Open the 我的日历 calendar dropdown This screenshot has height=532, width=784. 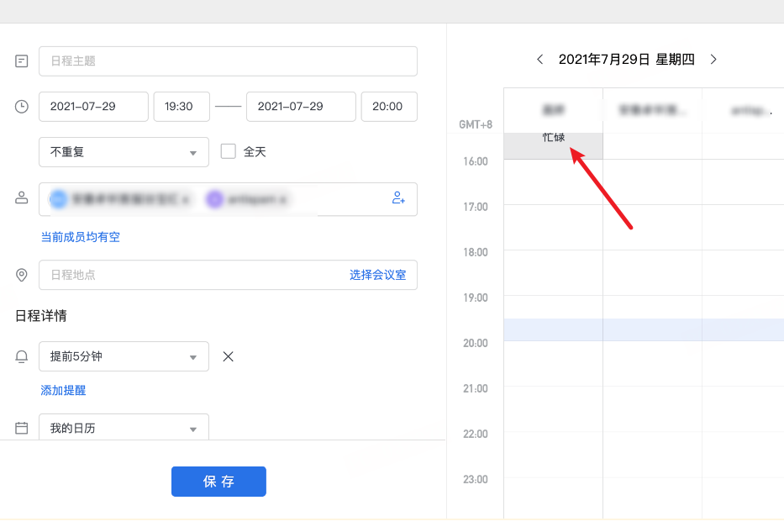coord(124,427)
